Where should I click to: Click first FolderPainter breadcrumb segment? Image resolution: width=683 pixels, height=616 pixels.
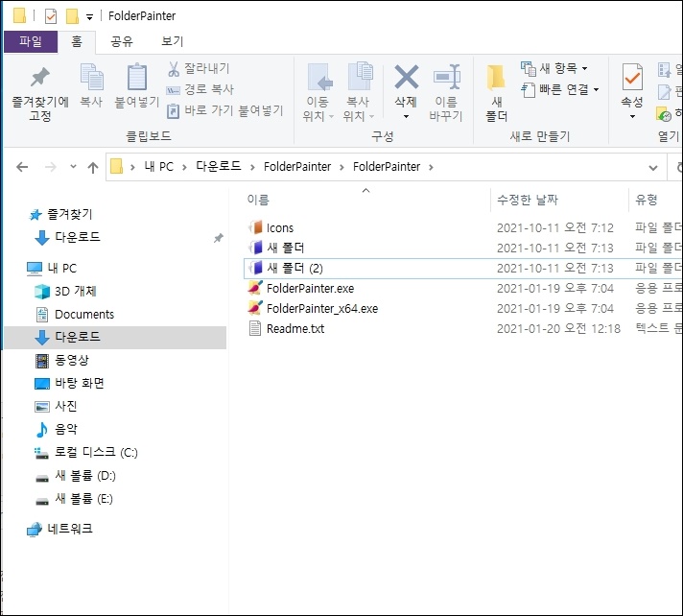(x=297, y=167)
